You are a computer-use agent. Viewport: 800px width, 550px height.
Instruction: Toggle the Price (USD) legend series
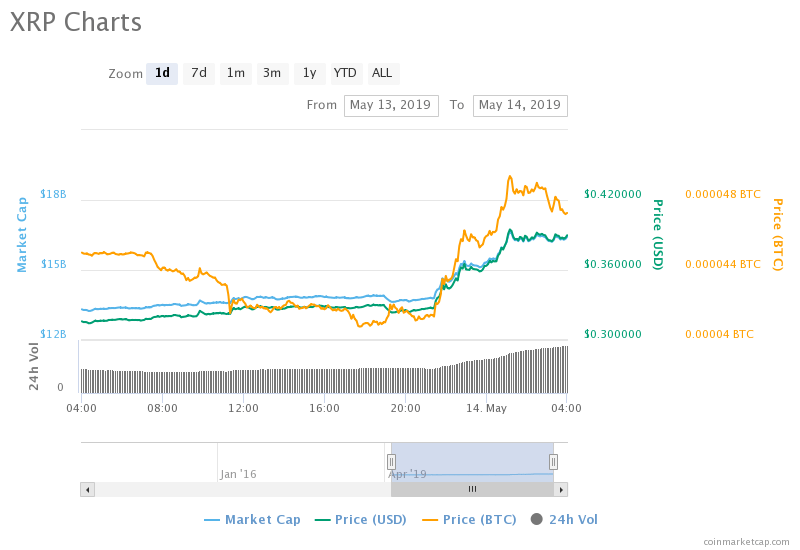pyautogui.click(x=361, y=519)
